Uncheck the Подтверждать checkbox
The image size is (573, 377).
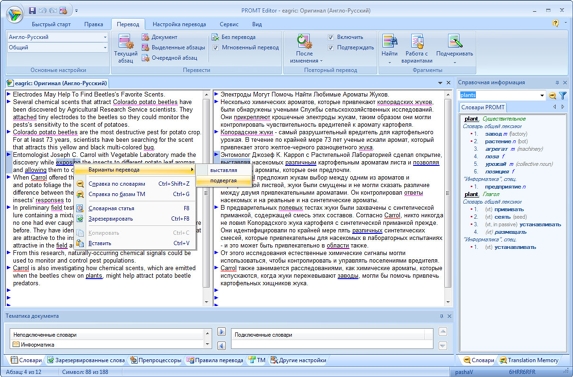331,47
